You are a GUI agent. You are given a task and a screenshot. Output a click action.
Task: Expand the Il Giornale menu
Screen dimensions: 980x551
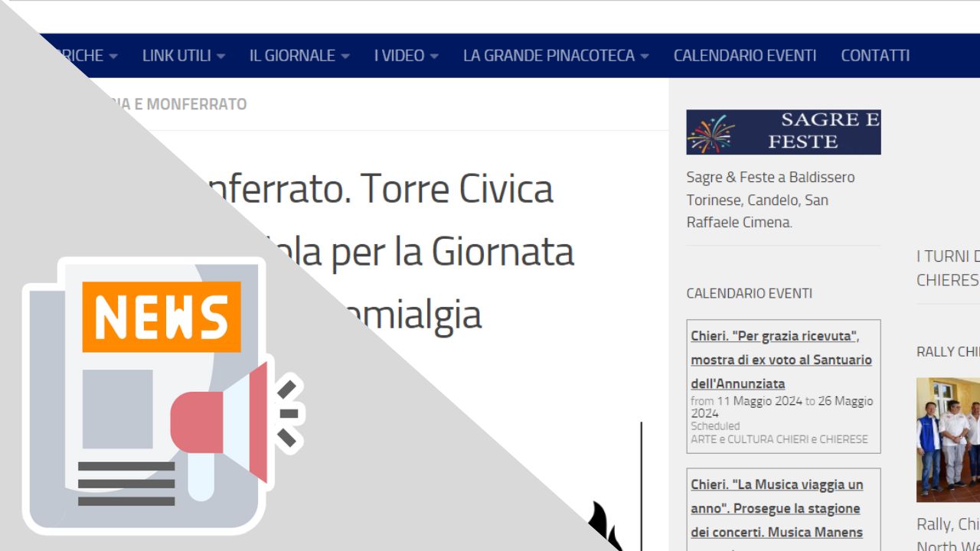(299, 56)
